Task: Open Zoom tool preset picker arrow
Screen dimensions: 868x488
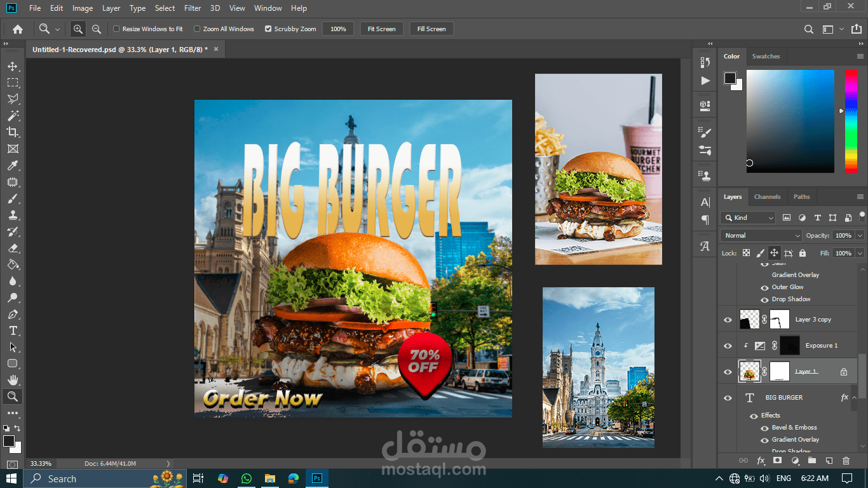Action: pyautogui.click(x=58, y=29)
